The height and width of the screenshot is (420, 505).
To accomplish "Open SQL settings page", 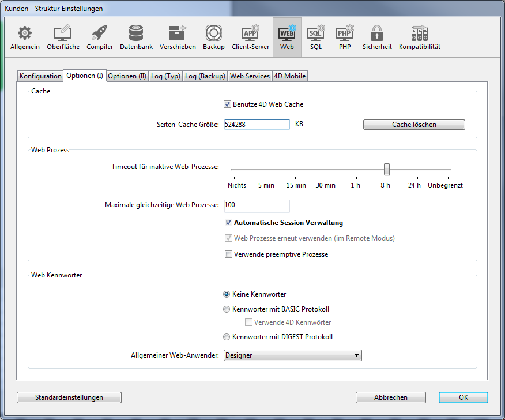I will [315, 38].
